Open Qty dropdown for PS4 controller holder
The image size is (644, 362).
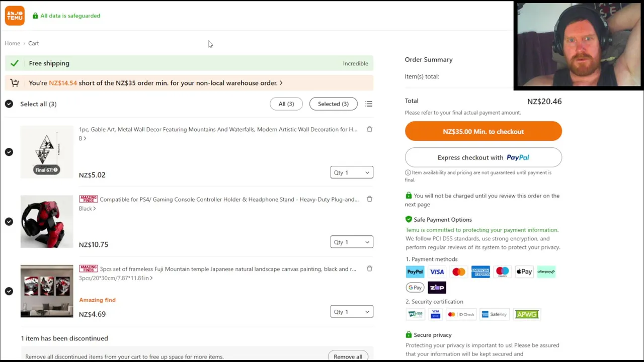[x=352, y=242]
